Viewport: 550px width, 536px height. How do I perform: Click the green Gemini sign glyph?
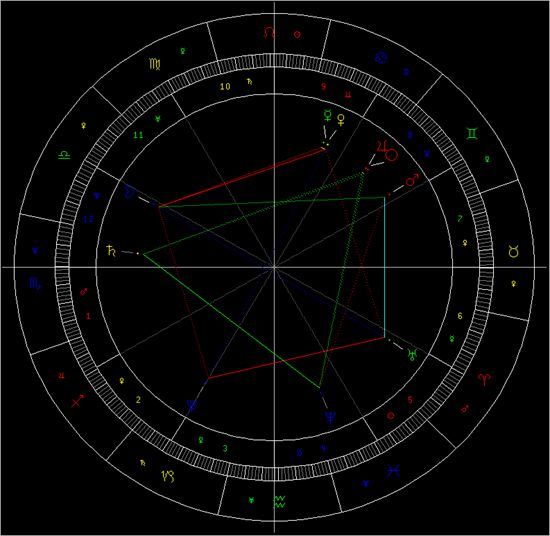point(472,134)
